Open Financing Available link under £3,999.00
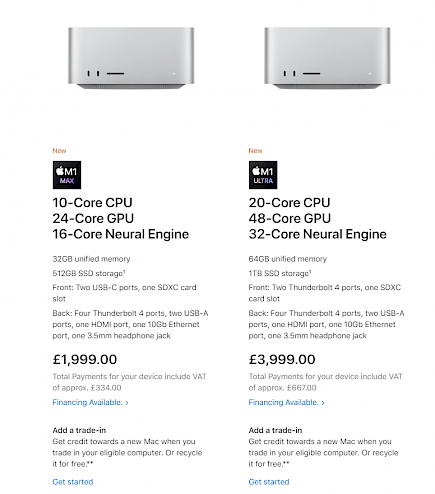Image resolution: width=435 pixels, height=494 pixels. pyautogui.click(x=286, y=402)
